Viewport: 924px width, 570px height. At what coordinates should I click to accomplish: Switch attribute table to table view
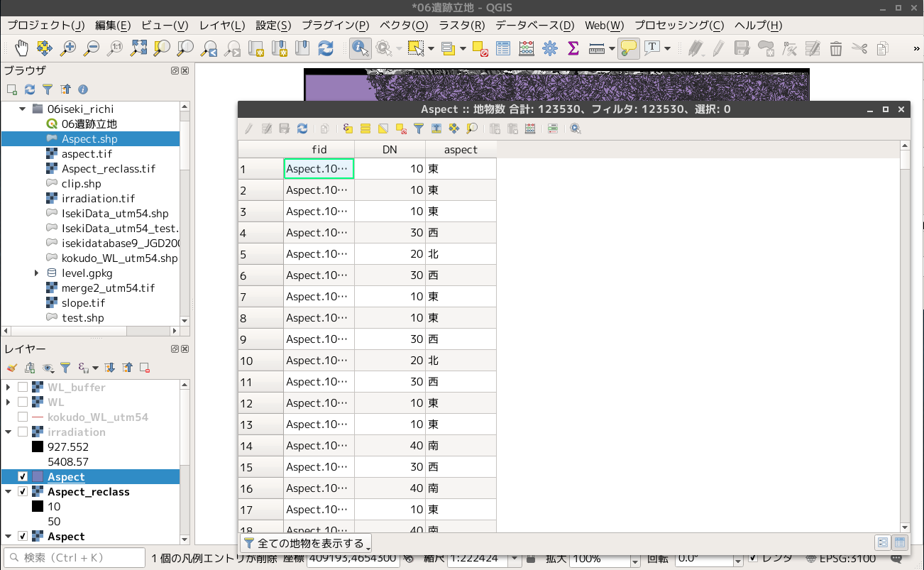[x=900, y=543]
